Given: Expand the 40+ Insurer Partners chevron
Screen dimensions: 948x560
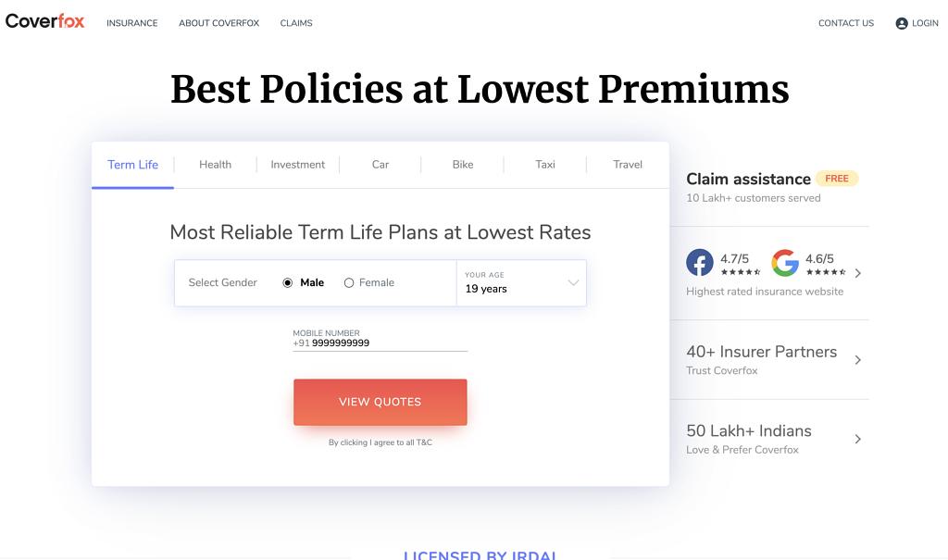Looking at the screenshot, I should (x=858, y=360).
